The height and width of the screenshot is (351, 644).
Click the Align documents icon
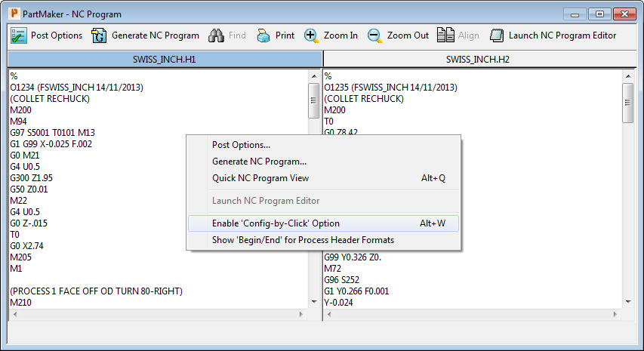[445, 35]
